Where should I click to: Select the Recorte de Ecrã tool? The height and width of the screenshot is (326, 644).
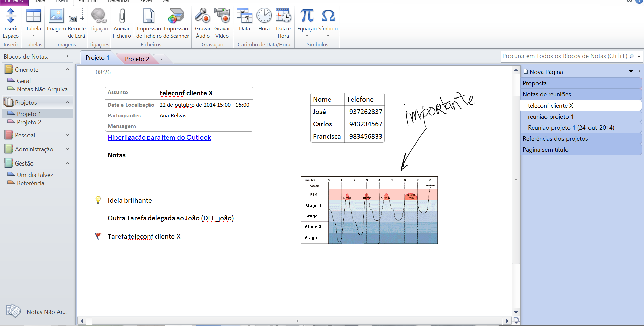(76, 16)
